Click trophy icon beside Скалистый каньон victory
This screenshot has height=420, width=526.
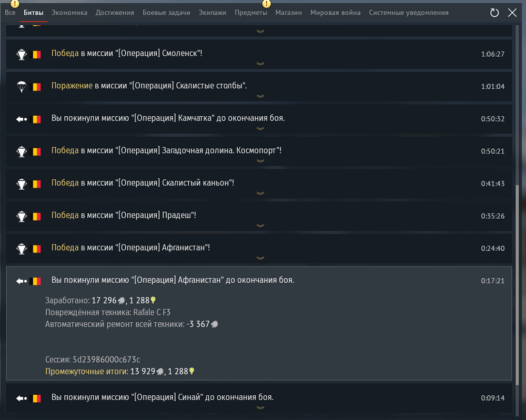pos(21,183)
